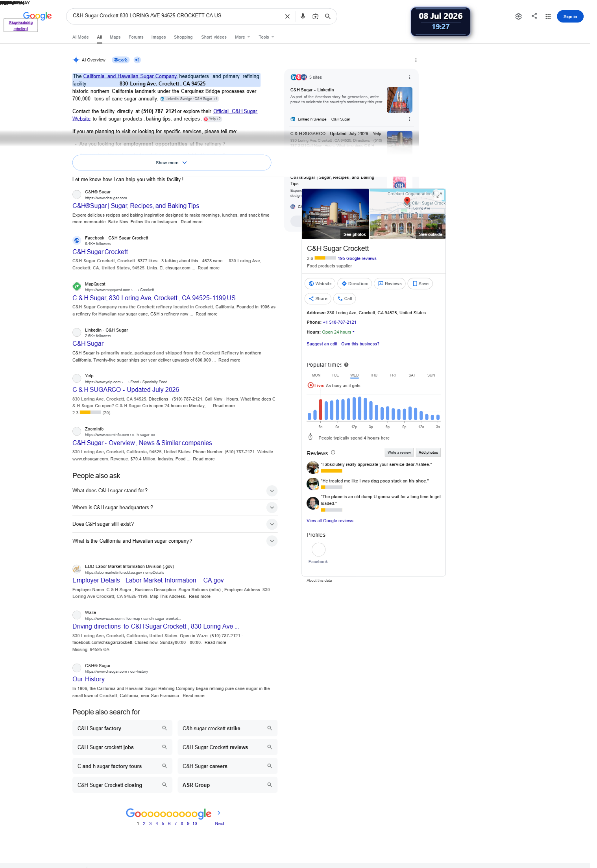Clear the search box text
The height and width of the screenshot is (868, 597).
[x=287, y=17]
